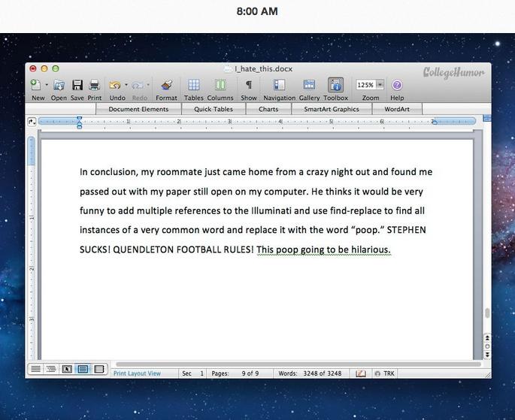Viewport: 515px width, 420px height.
Task: Toggle TRK track changes in status bar
Action: (384, 373)
